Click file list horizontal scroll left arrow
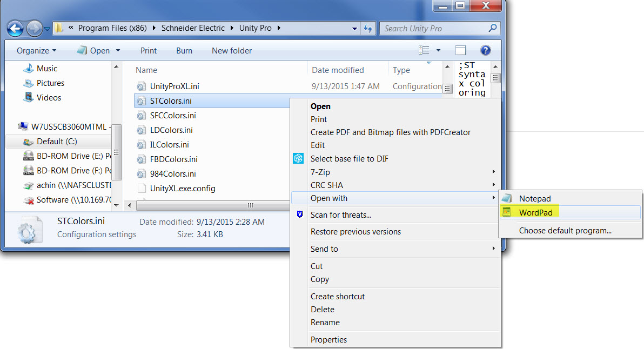Viewport: 644px width, 349px height. [x=129, y=205]
